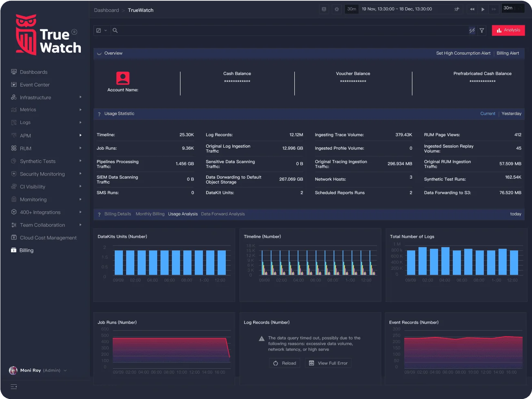Click the Synthetic Tests sidebar icon

click(x=14, y=161)
